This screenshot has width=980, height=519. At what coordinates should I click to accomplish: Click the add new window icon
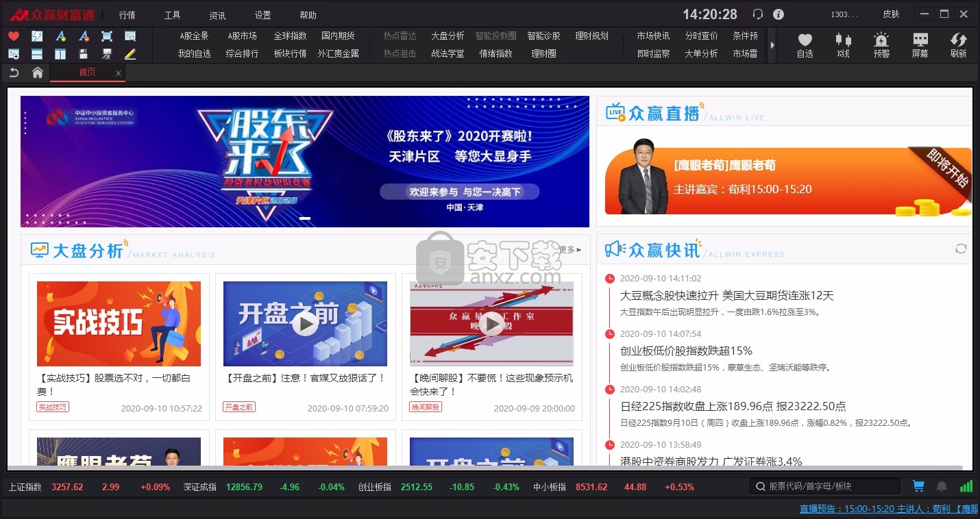(14, 53)
